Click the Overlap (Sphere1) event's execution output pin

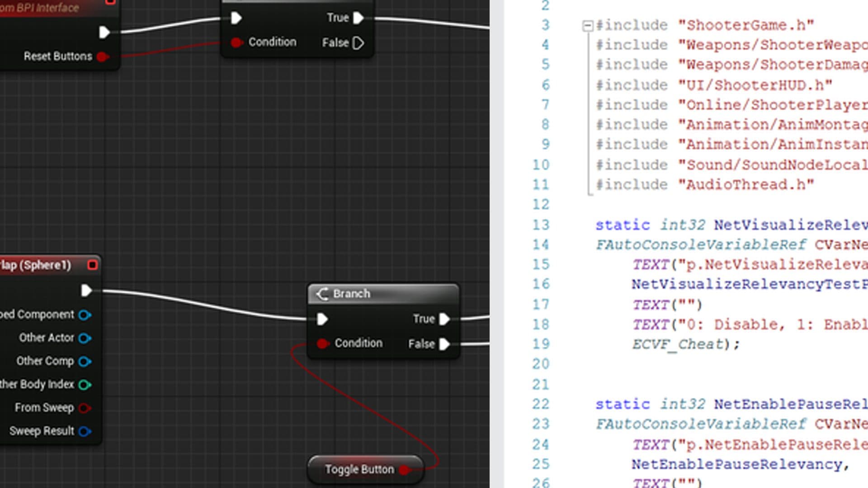pos(86,291)
